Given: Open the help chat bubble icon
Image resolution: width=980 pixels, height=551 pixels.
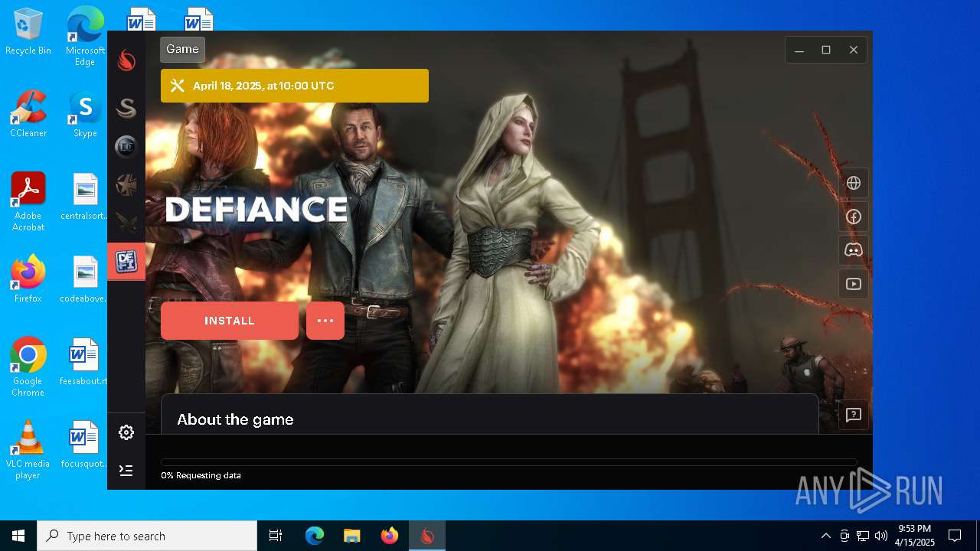Looking at the screenshot, I should pyautogui.click(x=854, y=415).
